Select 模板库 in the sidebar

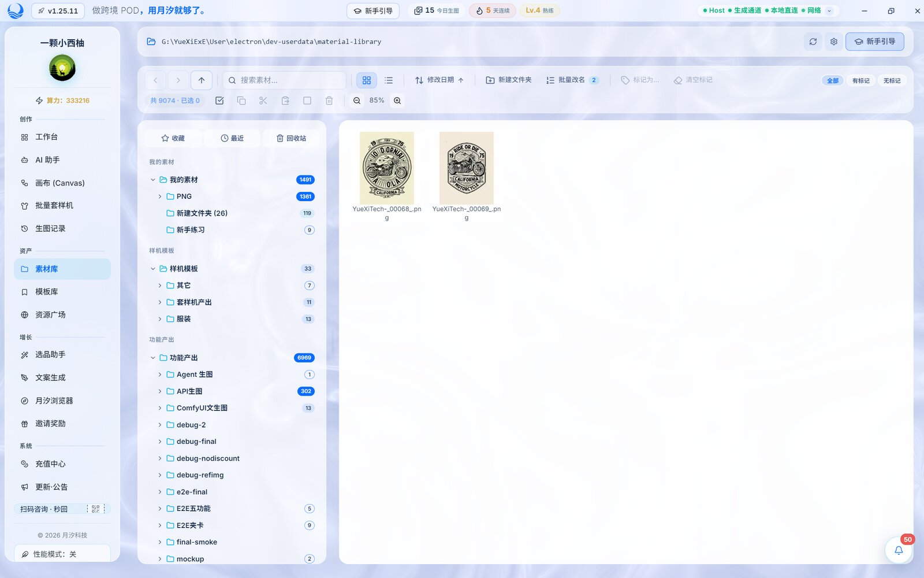(62, 292)
